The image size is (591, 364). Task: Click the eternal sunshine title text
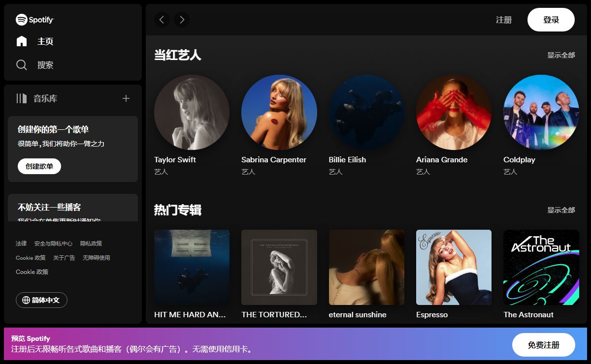[x=358, y=315]
